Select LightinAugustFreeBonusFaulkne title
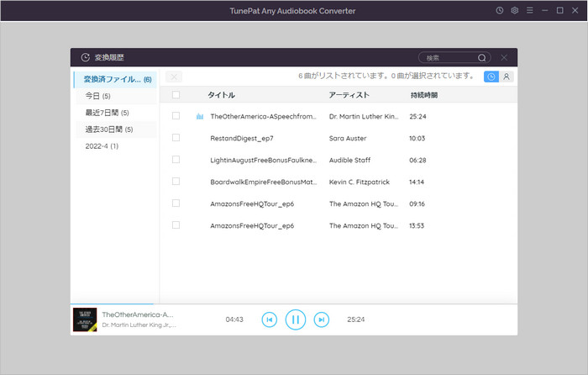588x375 pixels. [263, 160]
